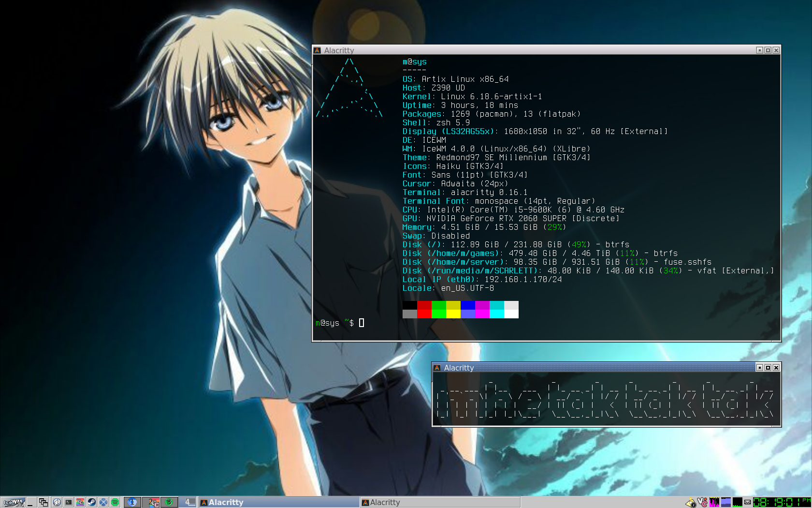Click the taskbar clock
The image size is (812, 508).
[782, 502]
